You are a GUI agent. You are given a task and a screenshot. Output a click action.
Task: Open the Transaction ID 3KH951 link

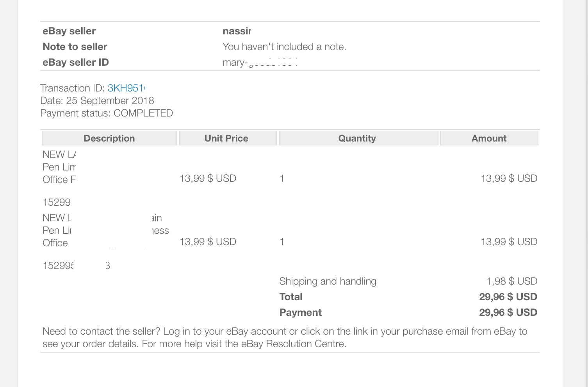pos(127,88)
